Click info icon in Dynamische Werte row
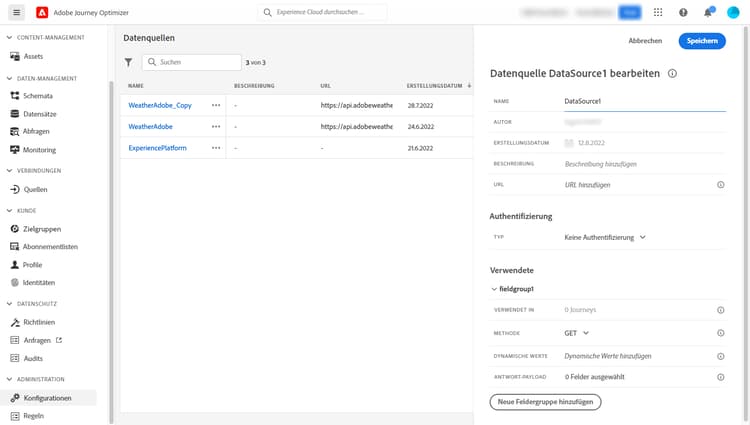 pos(720,357)
